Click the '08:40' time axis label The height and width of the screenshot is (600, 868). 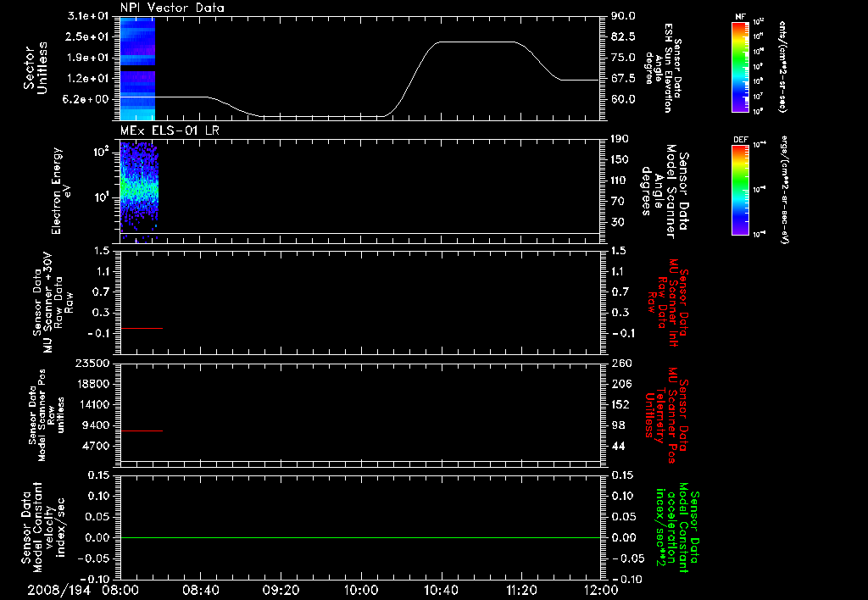201,590
